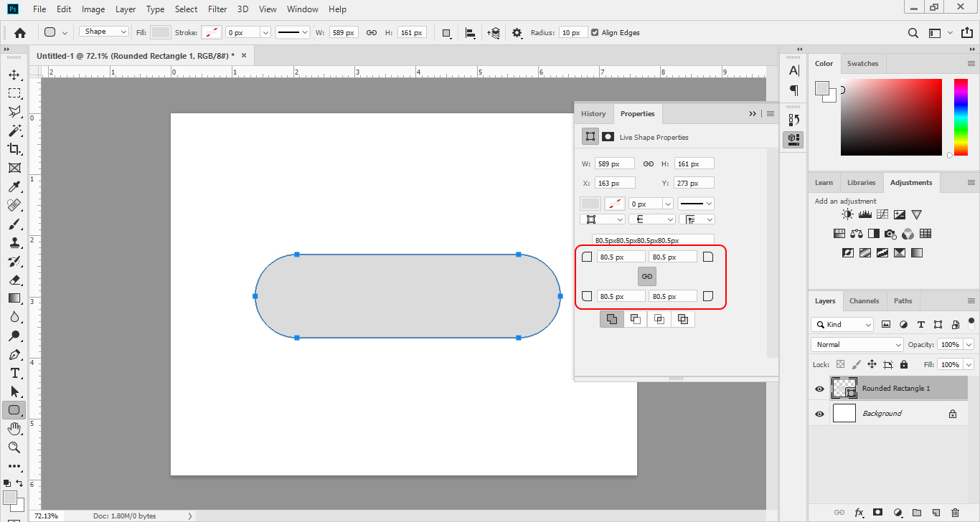Image resolution: width=980 pixels, height=522 pixels.
Task: Click the fill color swatch in options bar
Action: [x=161, y=32]
